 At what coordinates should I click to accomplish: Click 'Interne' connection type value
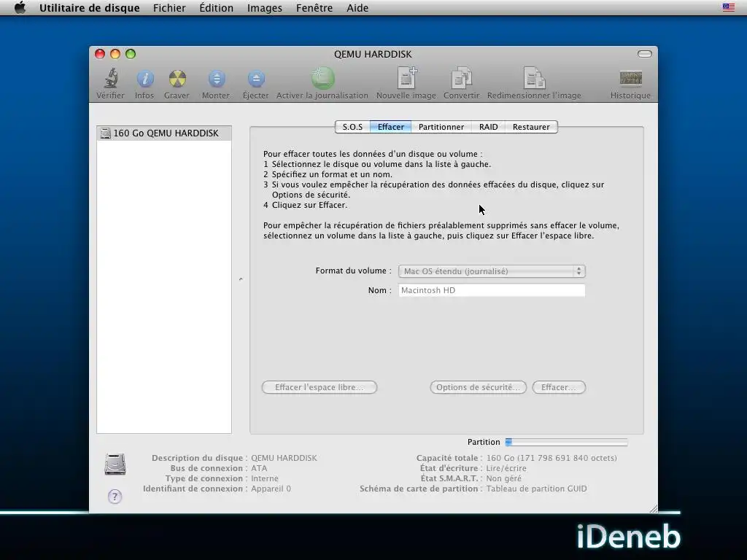pos(265,478)
